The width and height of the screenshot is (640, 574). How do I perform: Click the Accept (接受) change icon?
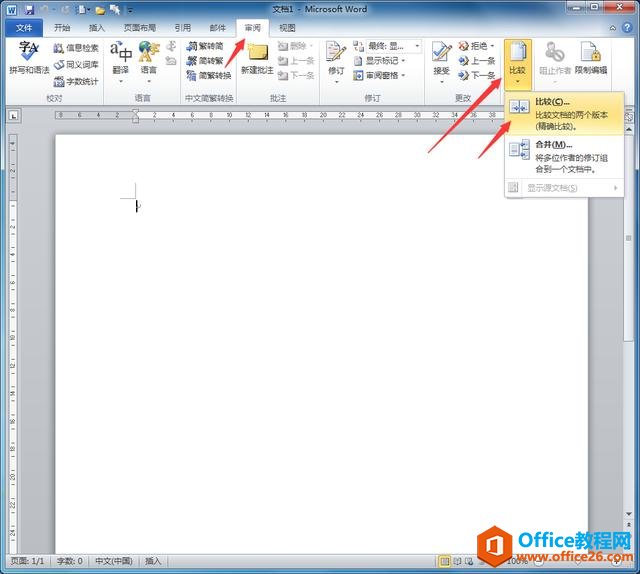pyautogui.click(x=442, y=52)
